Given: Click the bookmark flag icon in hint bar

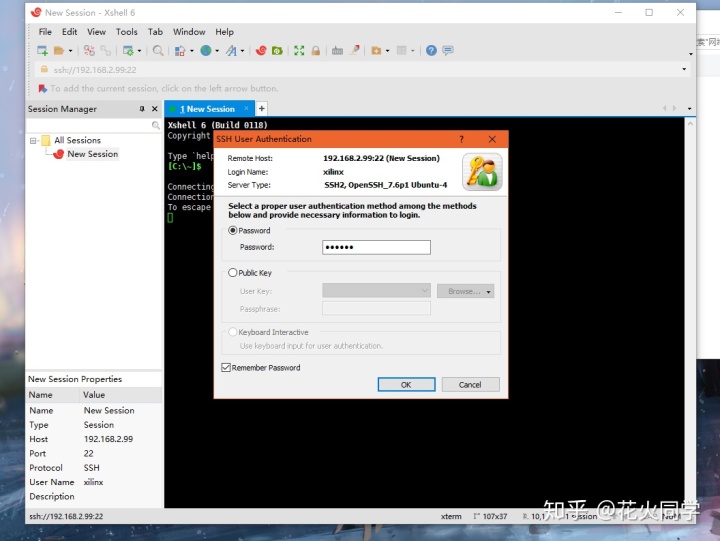Looking at the screenshot, I should (x=43, y=88).
